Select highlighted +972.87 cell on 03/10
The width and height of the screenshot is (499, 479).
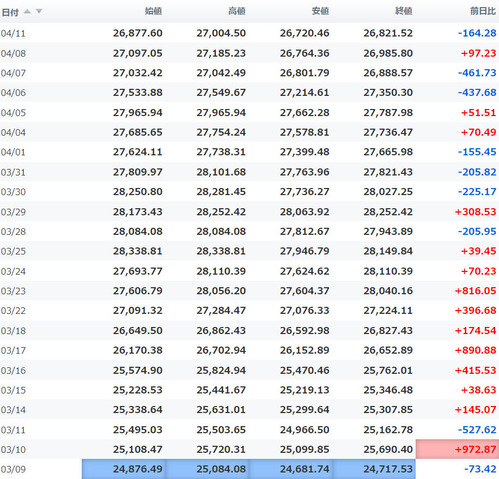tap(457, 449)
